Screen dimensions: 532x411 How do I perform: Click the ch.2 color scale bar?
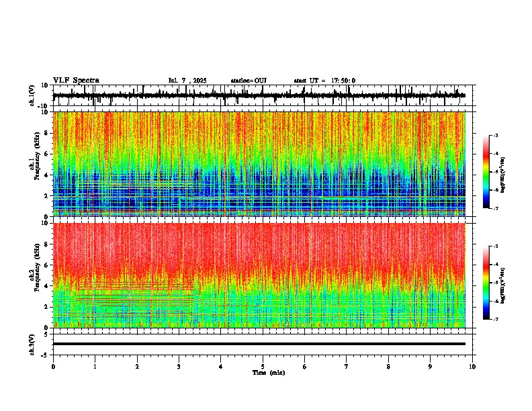pyautogui.click(x=486, y=283)
